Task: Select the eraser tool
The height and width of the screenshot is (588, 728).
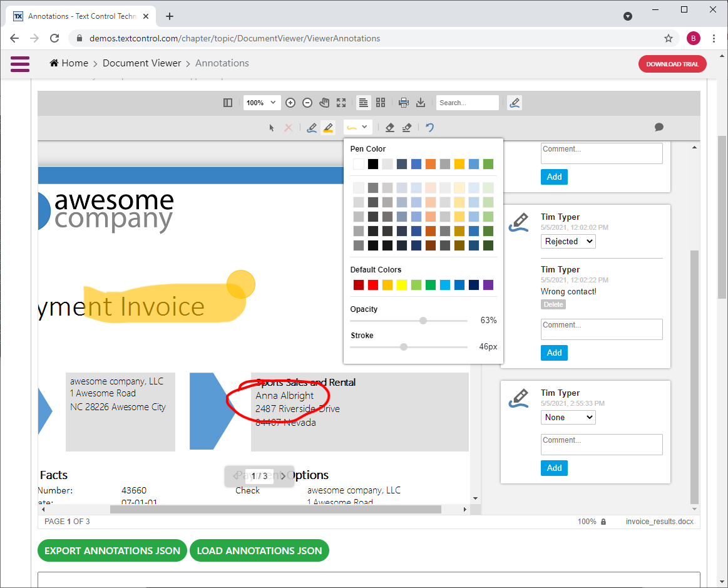Action: click(389, 127)
